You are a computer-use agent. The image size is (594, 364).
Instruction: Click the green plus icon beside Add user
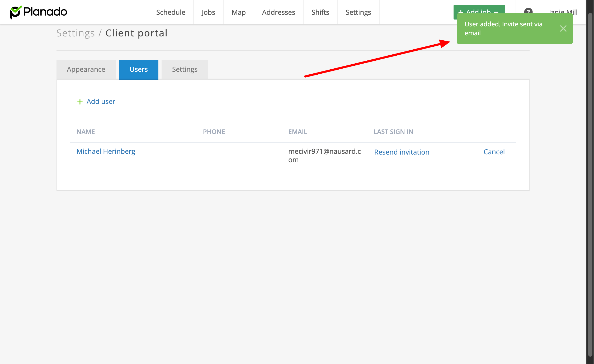coord(80,102)
